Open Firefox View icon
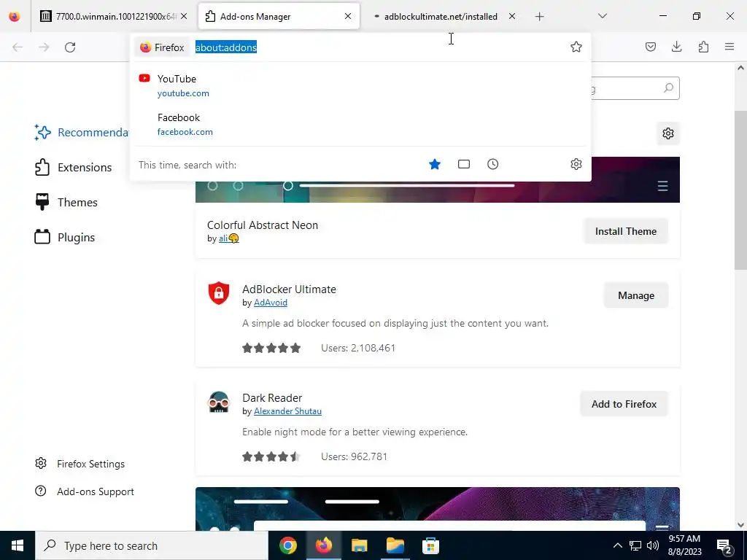This screenshot has width=747, height=560. (15, 17)
